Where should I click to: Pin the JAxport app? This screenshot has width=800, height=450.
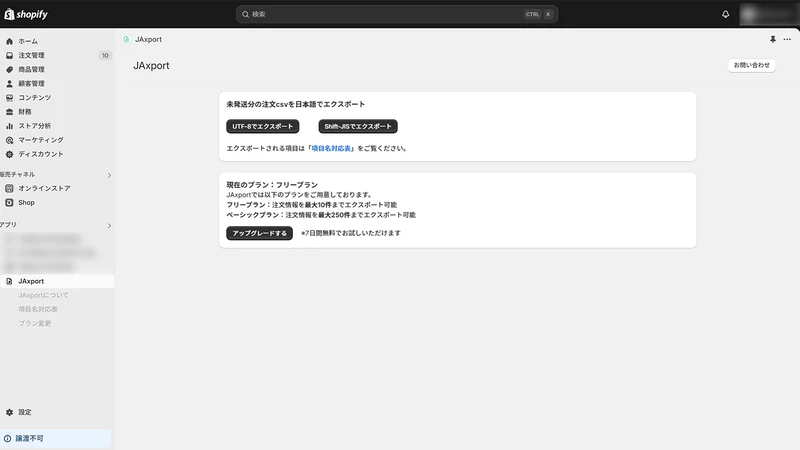click(772, 39)
